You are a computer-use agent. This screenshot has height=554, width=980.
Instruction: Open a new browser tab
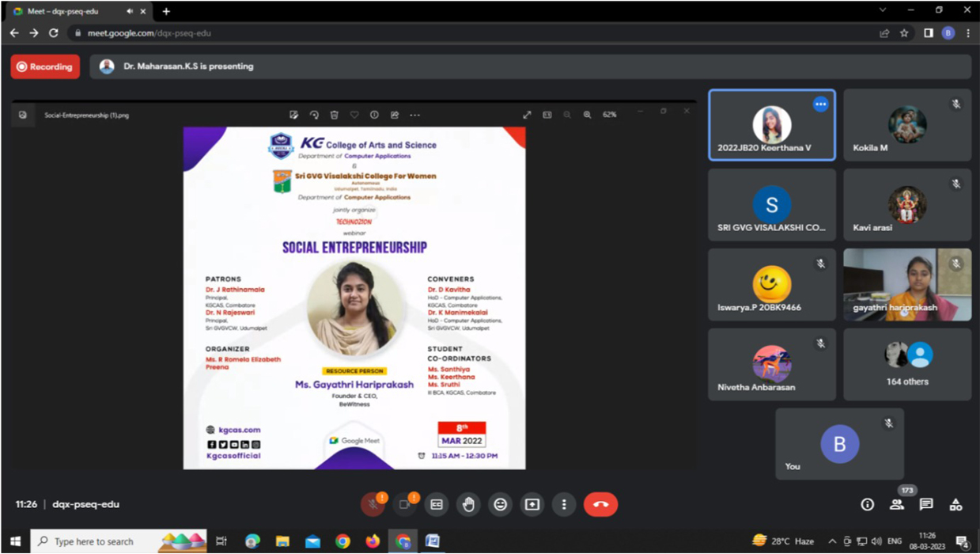166,12
